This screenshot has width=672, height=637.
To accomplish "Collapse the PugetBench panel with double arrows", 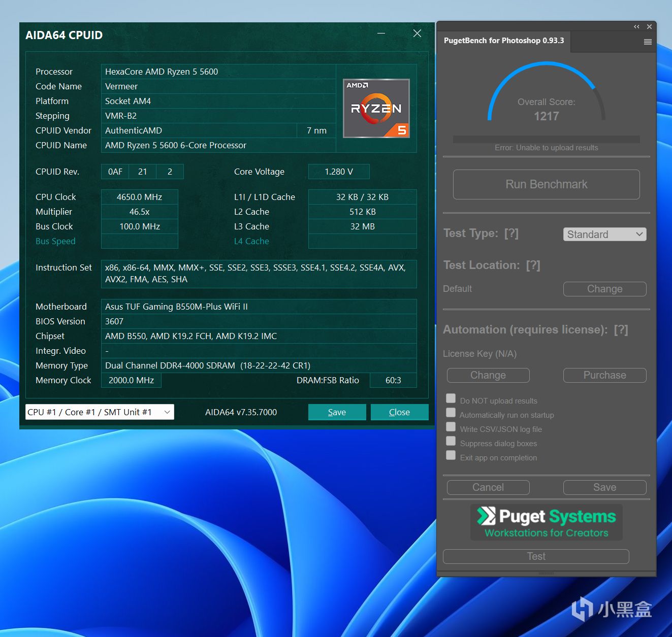I will 636,26.
